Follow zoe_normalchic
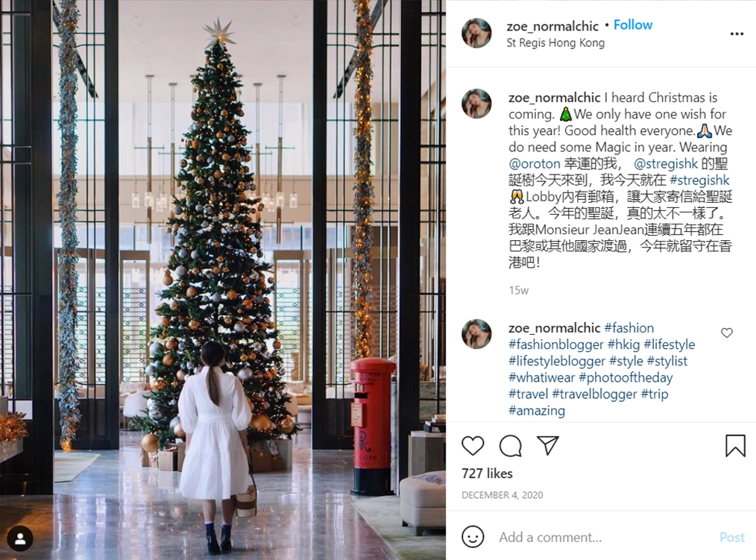 click(632, 25)
